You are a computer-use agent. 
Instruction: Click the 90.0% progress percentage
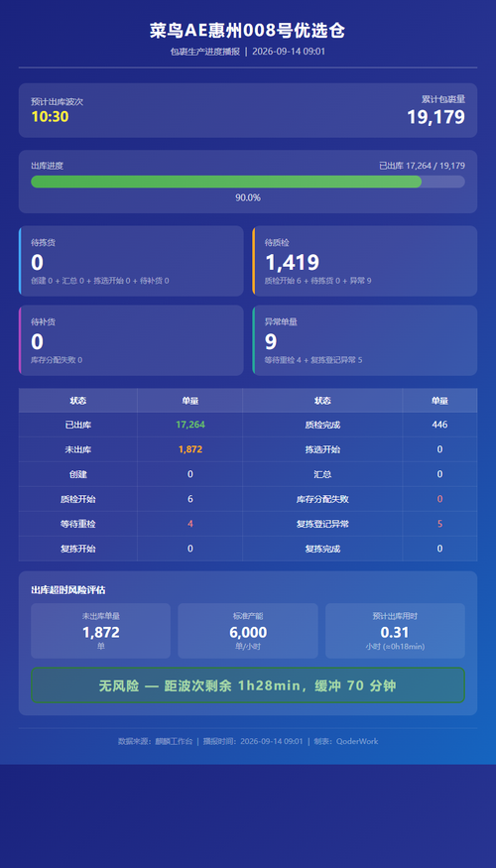pyautogui.click(x=247, y=197)
